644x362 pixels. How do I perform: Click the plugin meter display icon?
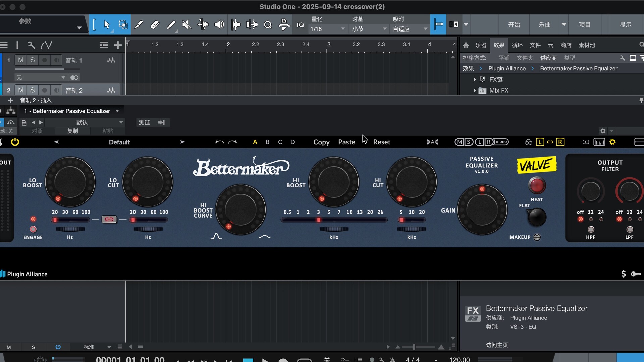tap(599, 142)
